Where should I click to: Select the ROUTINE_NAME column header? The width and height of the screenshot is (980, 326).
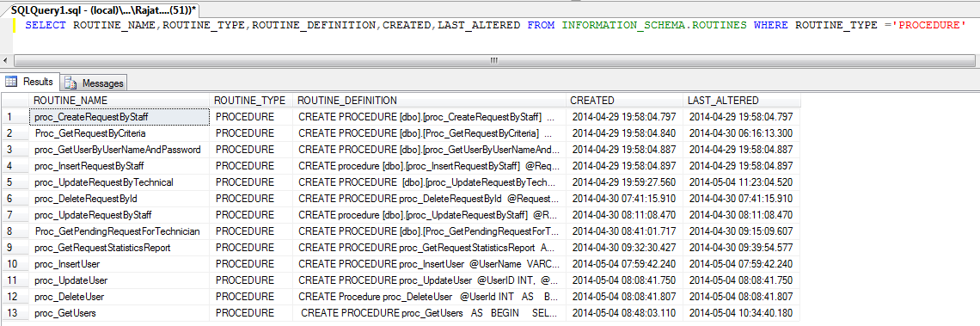click(119, 100)
